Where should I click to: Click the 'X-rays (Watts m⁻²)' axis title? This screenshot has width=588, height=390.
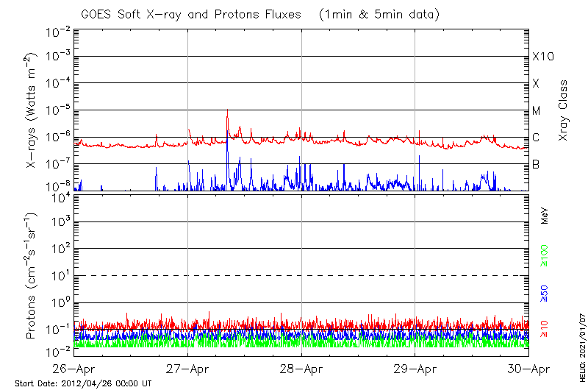32,110
